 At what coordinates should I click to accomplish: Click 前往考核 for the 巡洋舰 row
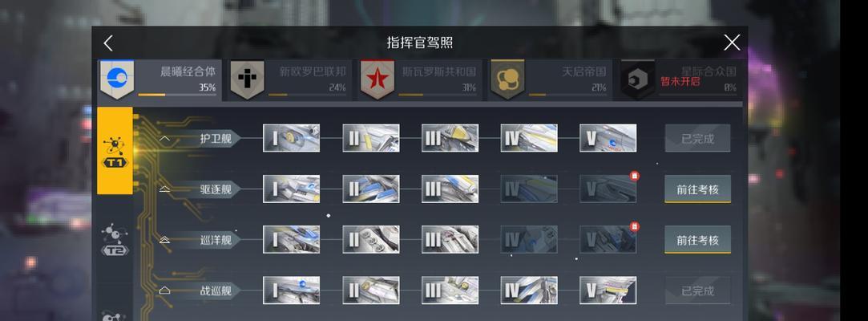coord(697,240)
